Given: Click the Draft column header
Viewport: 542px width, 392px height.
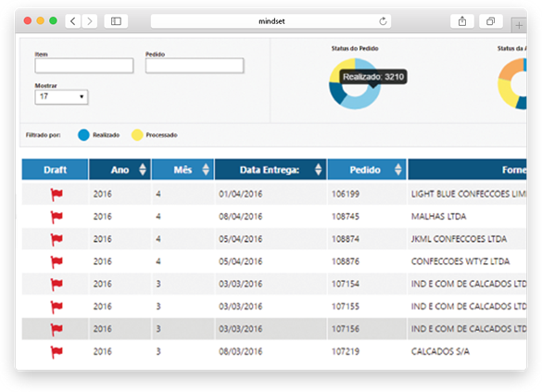Looking at the screenshot, I should tap(55, 170).
